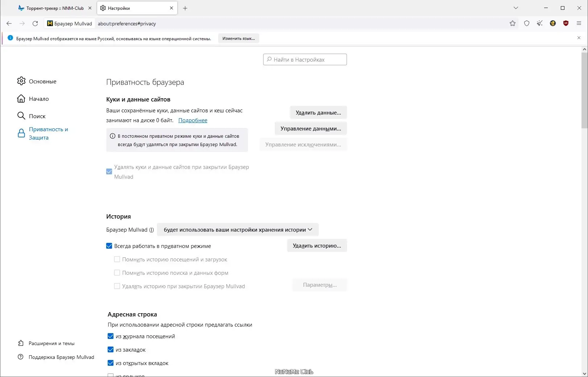
Task: Open the Основные settings section
Action: coord(42,81)
